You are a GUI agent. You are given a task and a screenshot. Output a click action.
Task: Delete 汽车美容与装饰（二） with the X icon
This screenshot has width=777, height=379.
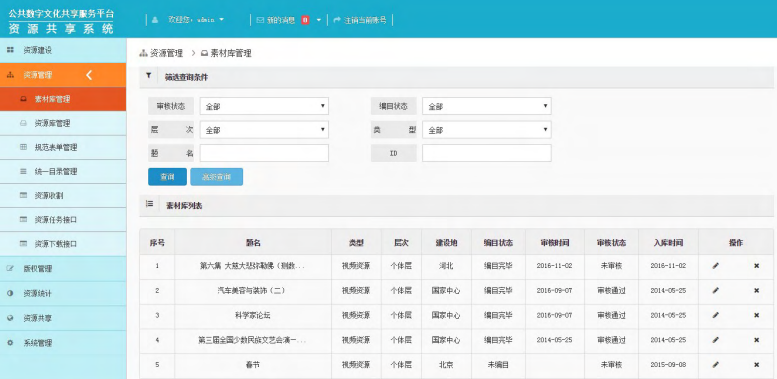[x=756, y=291]
